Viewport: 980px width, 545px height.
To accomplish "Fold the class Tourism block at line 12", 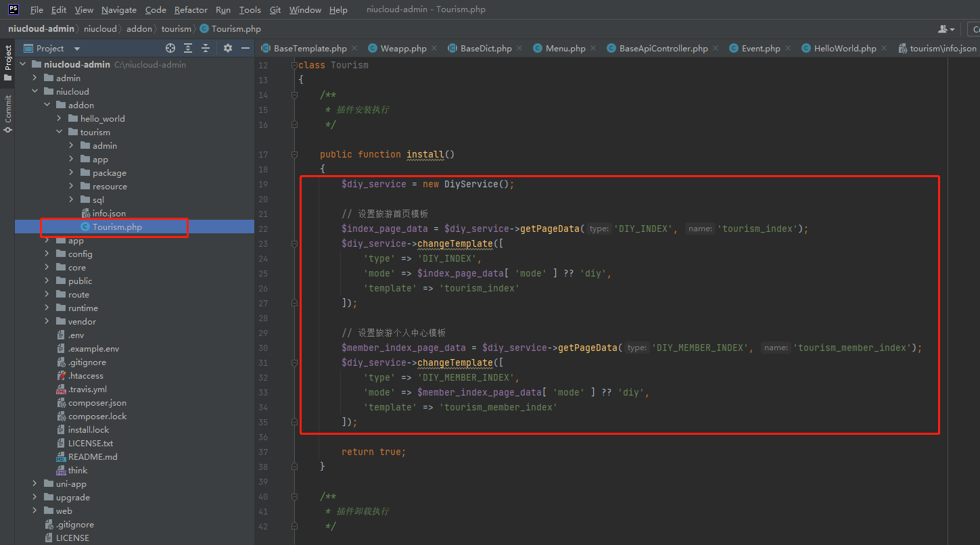I will (294, 66).
